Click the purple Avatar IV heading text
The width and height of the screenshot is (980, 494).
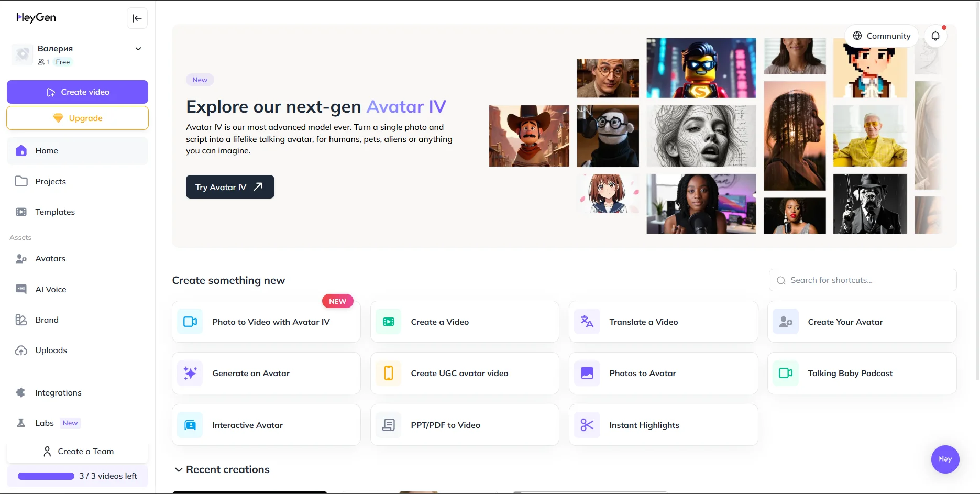[406, 107]
